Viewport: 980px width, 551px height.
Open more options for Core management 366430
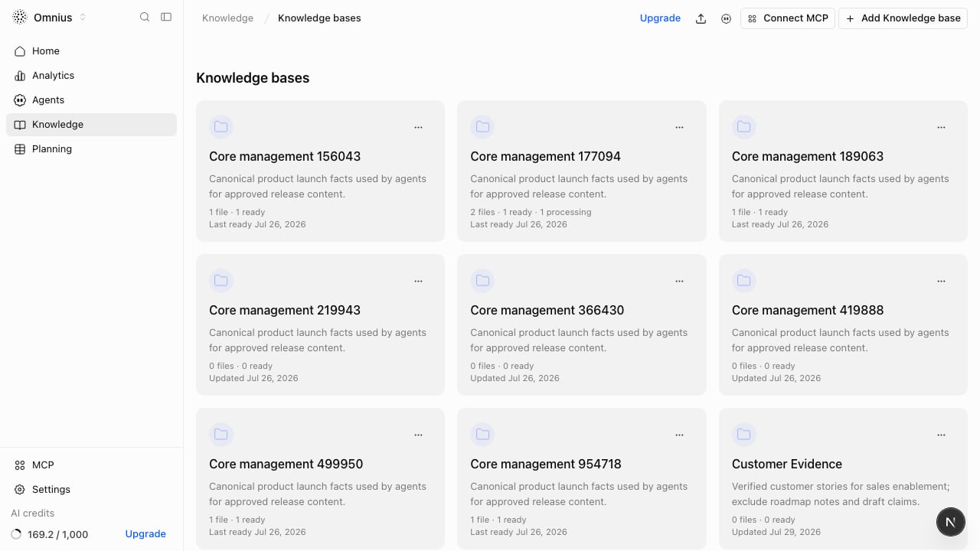point(679,281)
